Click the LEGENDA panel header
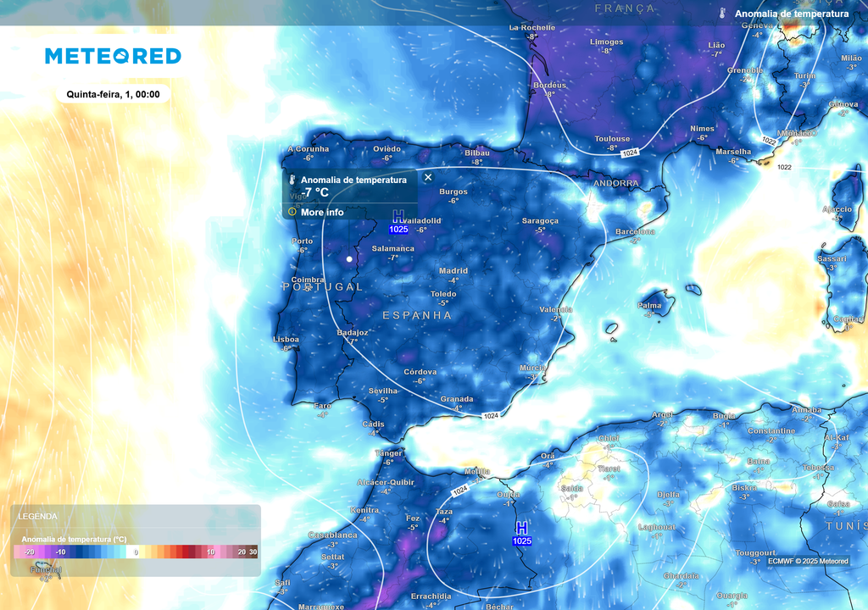Viewport: 868px width, 610px height. coord(38,516)
